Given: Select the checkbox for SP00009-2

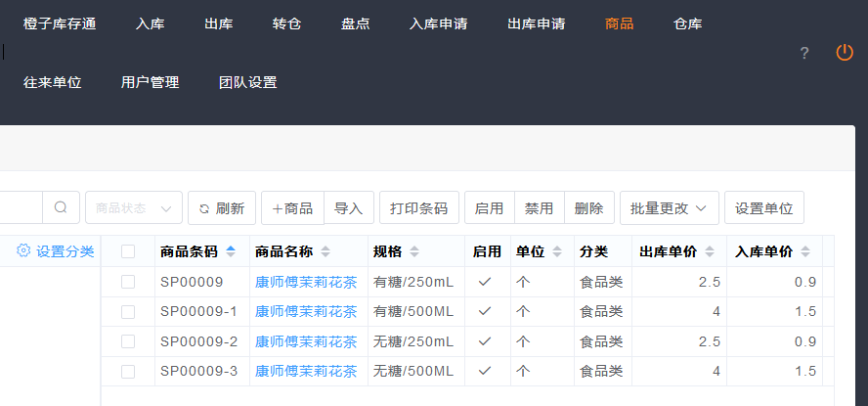Looking at the screenshot, I should pos(128,341).
